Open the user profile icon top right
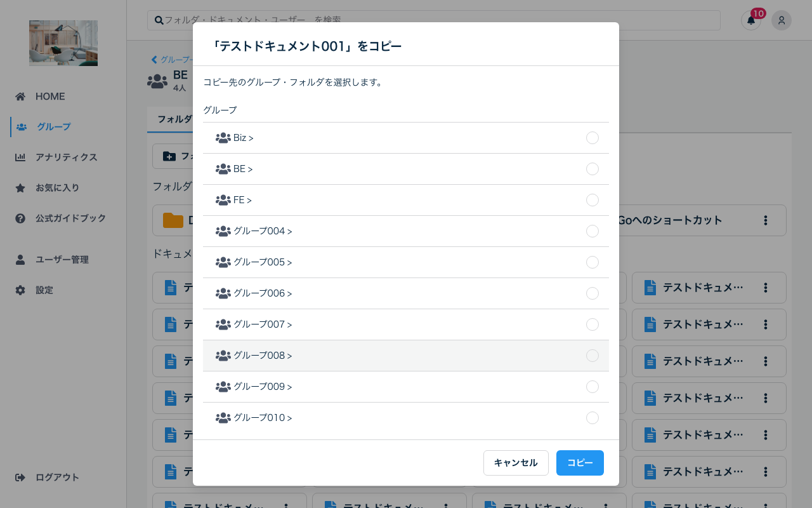Image resolution: width=812 pixels, height=508 pixels. click(782, 20)
